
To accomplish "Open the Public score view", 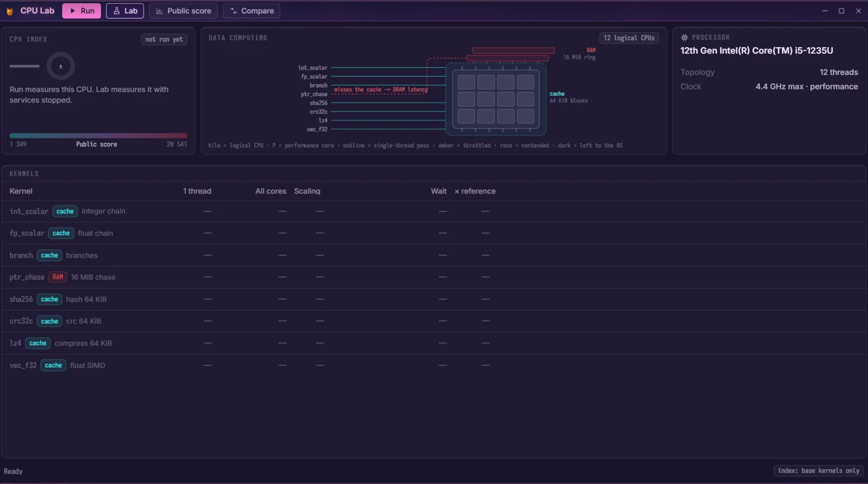I will pos(184,11).
